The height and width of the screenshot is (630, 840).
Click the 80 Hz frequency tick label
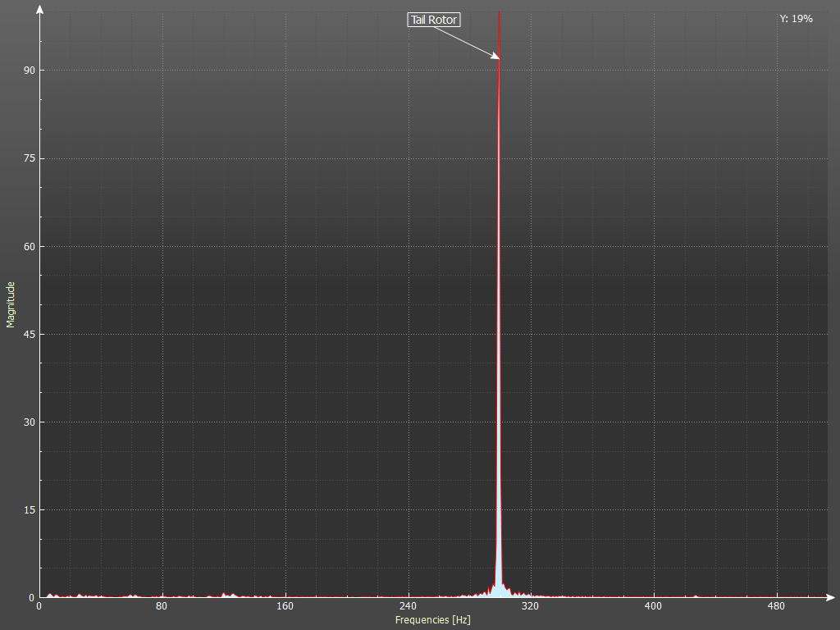coord(162,607)
